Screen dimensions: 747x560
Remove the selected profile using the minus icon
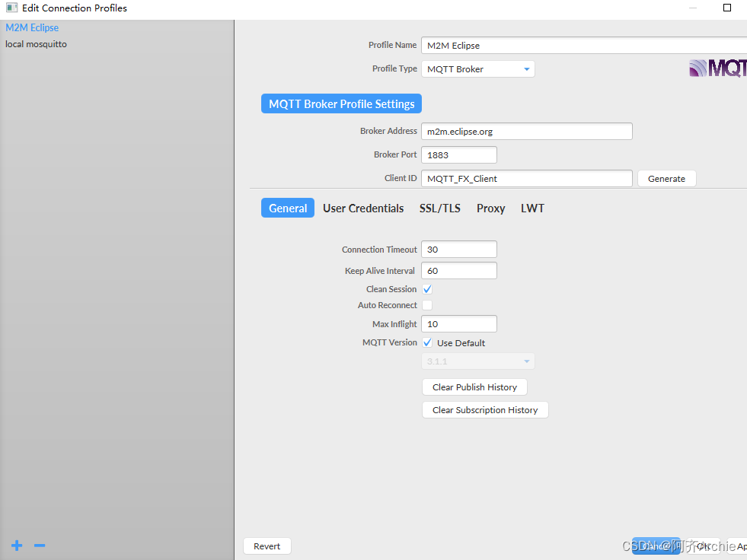coord(40,546)
